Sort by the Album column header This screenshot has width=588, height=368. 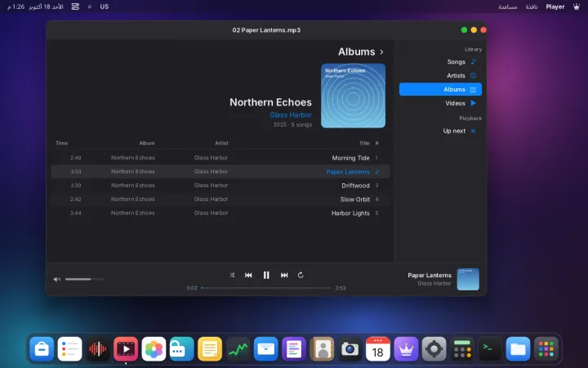point(147,143)
